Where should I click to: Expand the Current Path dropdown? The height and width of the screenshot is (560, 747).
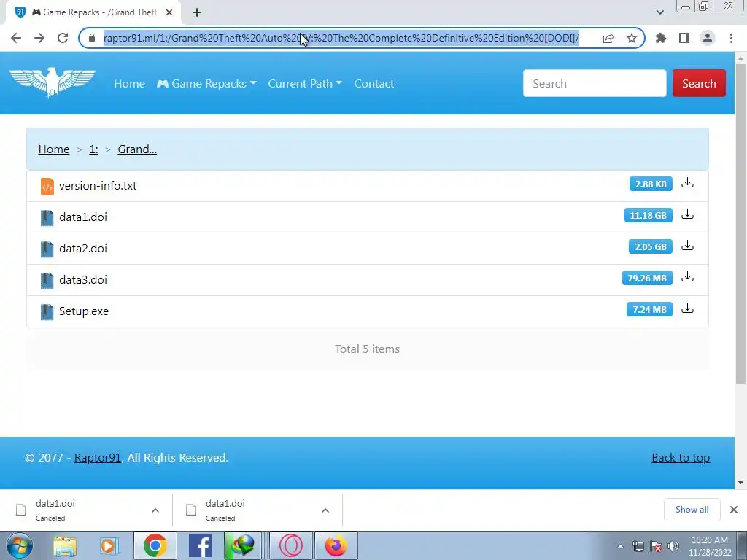click(305, 83)
